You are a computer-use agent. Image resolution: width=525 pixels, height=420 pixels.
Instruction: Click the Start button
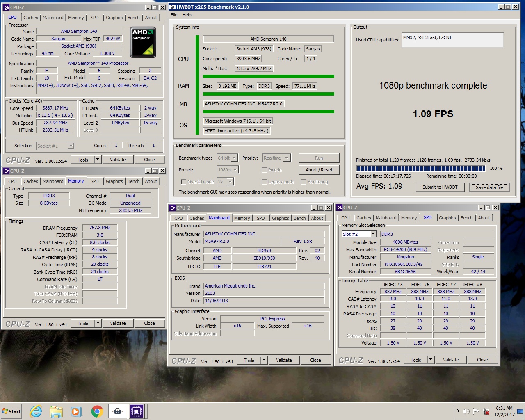point(11,411)
